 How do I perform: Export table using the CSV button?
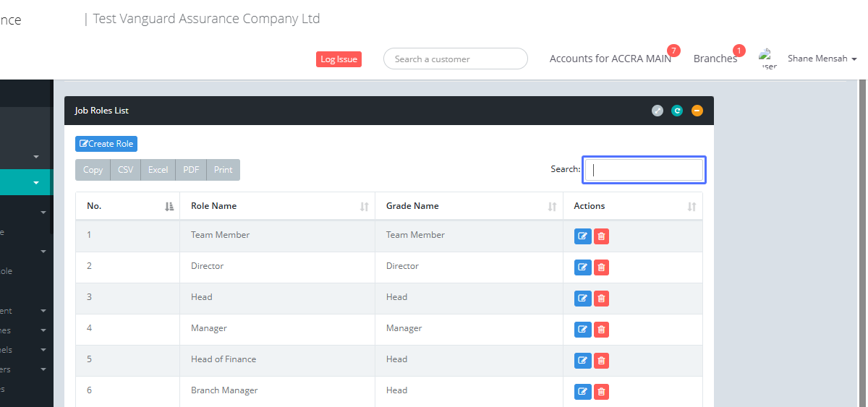pos(126,170)
